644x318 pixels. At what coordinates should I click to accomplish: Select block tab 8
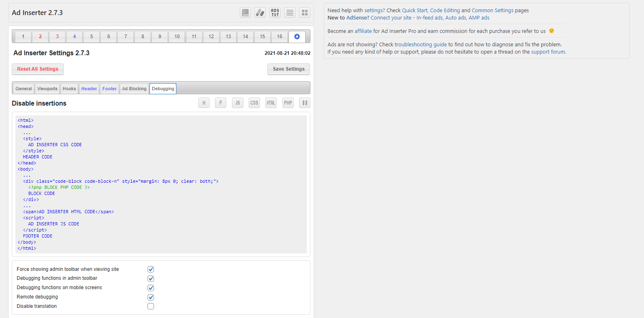[143, 37]
